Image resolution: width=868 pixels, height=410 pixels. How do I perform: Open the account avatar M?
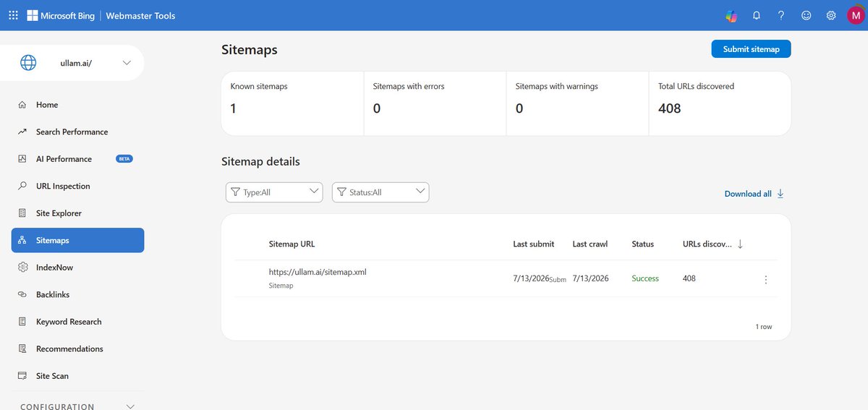[855, 15]
